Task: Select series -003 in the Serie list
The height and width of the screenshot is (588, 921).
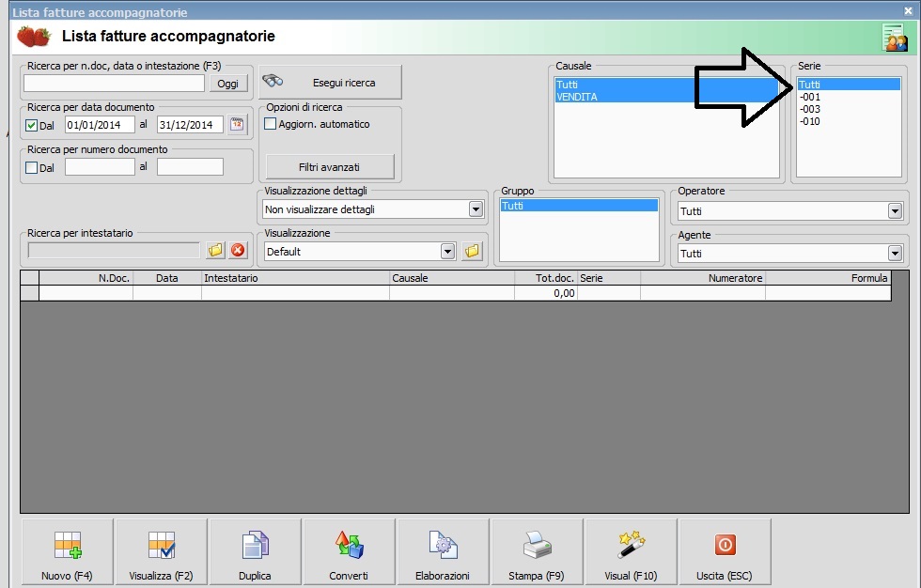Action: click(x=849, y=109)
